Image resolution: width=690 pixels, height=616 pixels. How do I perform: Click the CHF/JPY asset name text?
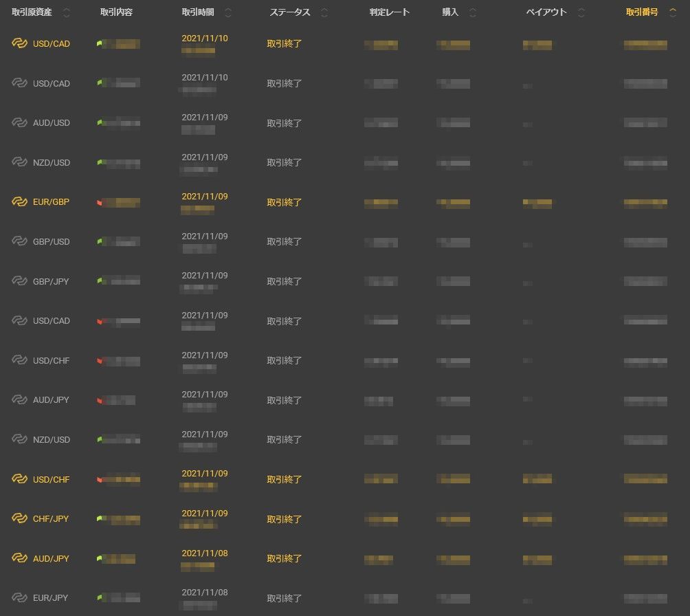pos(51,519)
